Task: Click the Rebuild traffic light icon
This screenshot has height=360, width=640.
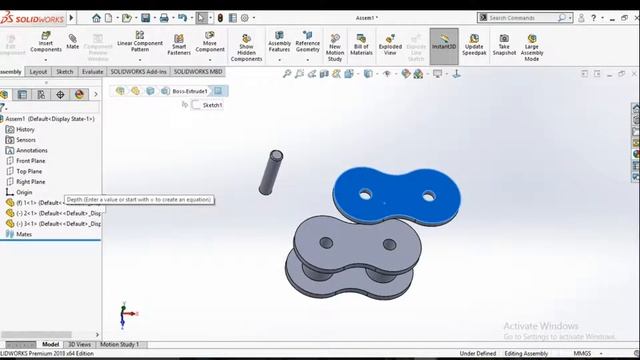Action: (220, 18)
